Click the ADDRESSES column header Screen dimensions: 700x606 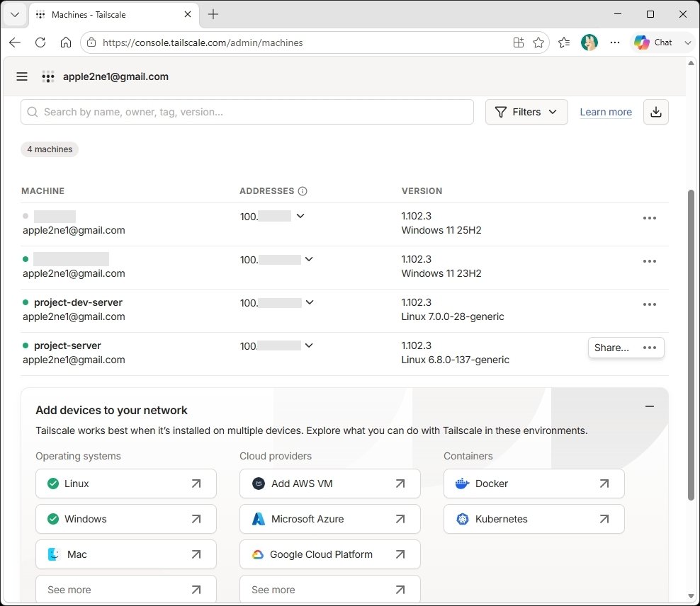pyautogui.click(x=267, y=191)
